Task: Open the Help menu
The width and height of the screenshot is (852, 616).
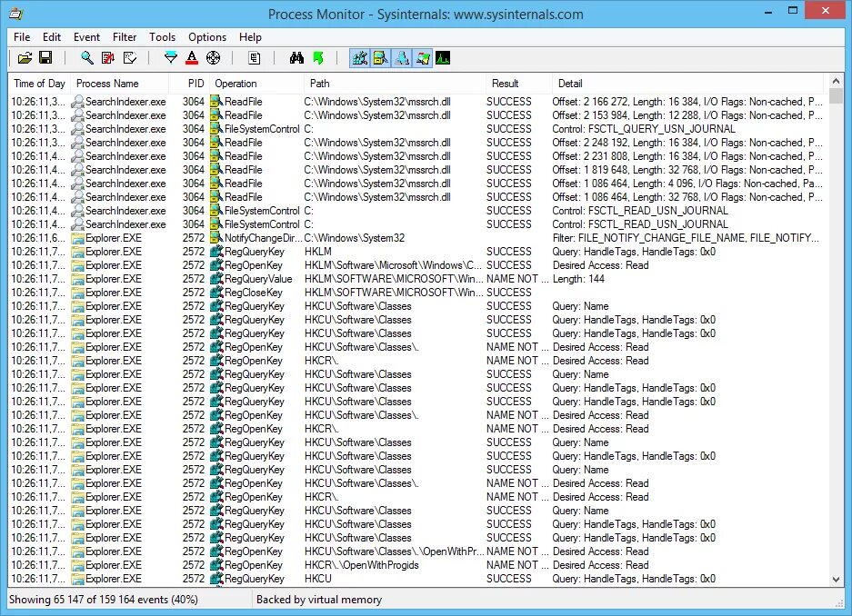Action: [x=250, y=37]
